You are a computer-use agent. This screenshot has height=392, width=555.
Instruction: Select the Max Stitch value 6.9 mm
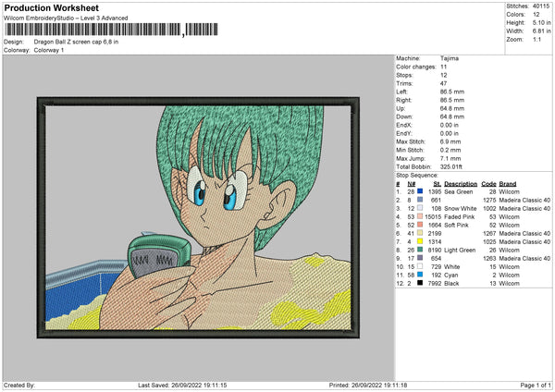coord(450,141)
